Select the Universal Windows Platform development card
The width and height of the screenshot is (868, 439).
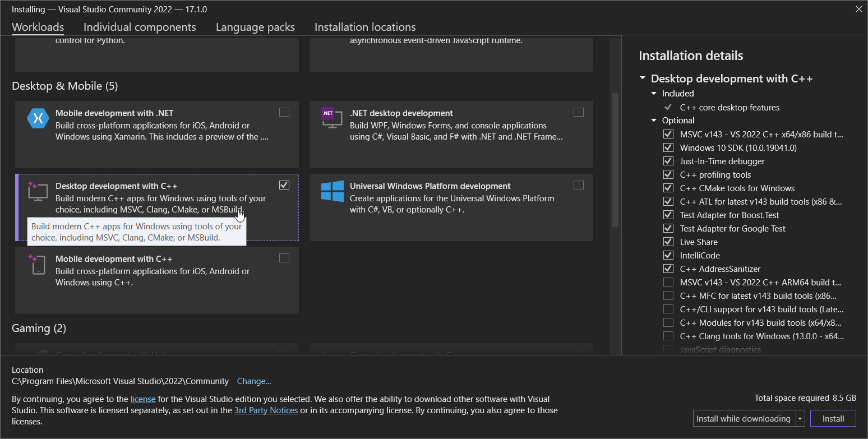pos(451,207)
